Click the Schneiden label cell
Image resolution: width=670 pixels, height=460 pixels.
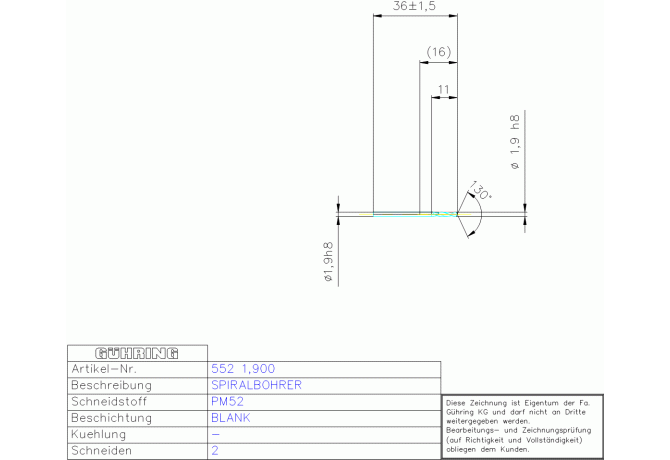pyautogui.click(x=101, y=451)
